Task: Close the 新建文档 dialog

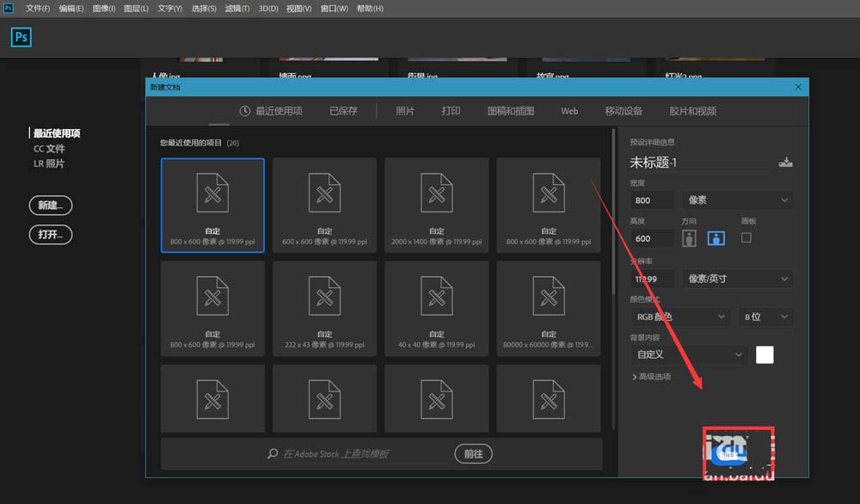Action: pos(798,87)
